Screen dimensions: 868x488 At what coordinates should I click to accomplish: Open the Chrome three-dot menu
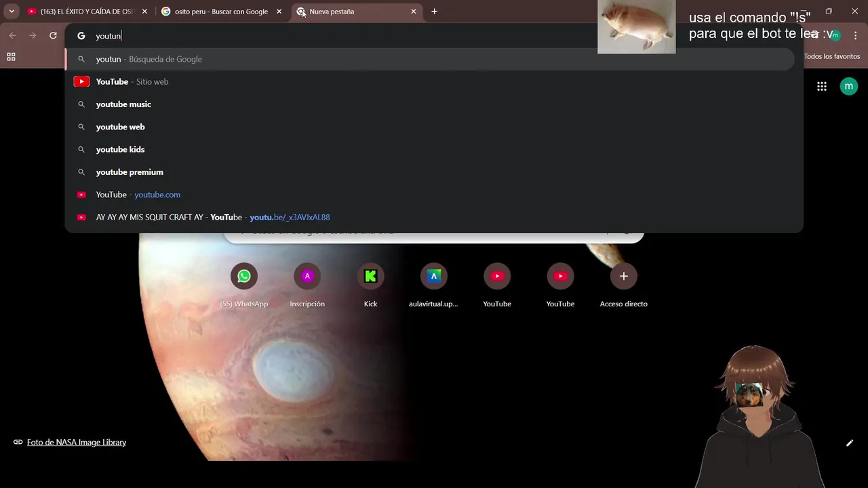point(855,35)
